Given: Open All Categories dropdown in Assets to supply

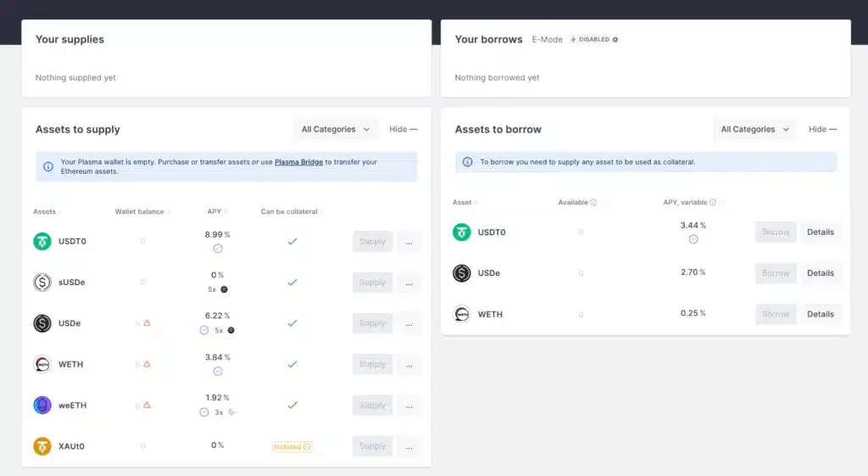Looking at the screenshot, I should click(x=336, y=130).
